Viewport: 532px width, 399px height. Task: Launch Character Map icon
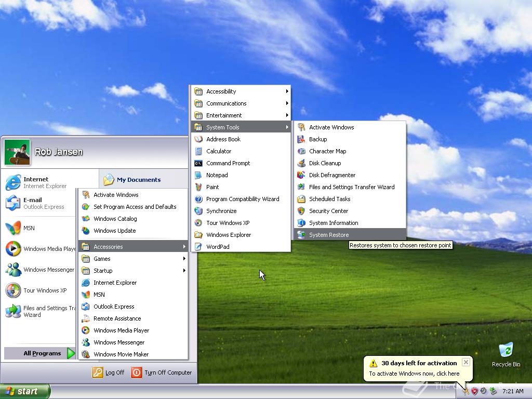(301, 151)
